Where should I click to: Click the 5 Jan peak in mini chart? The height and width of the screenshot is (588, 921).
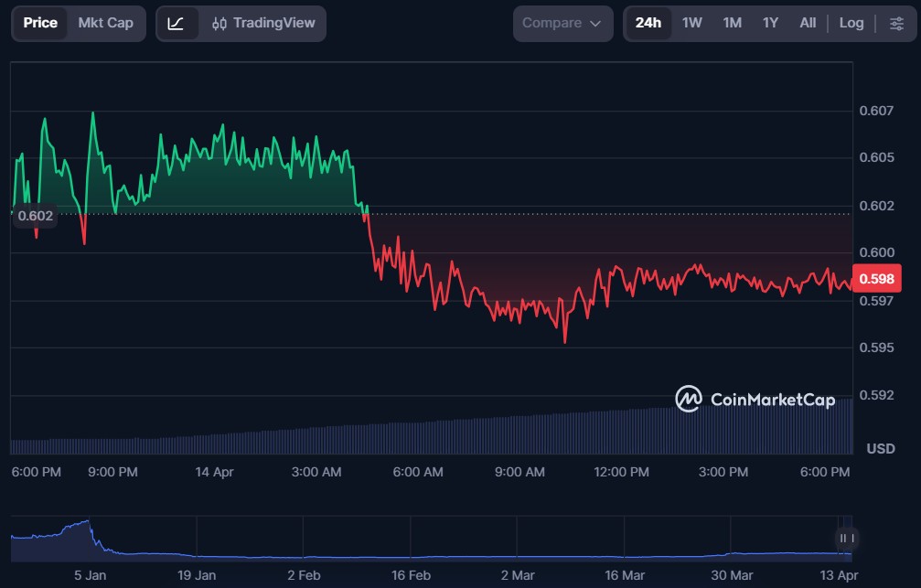coord(87,522)
